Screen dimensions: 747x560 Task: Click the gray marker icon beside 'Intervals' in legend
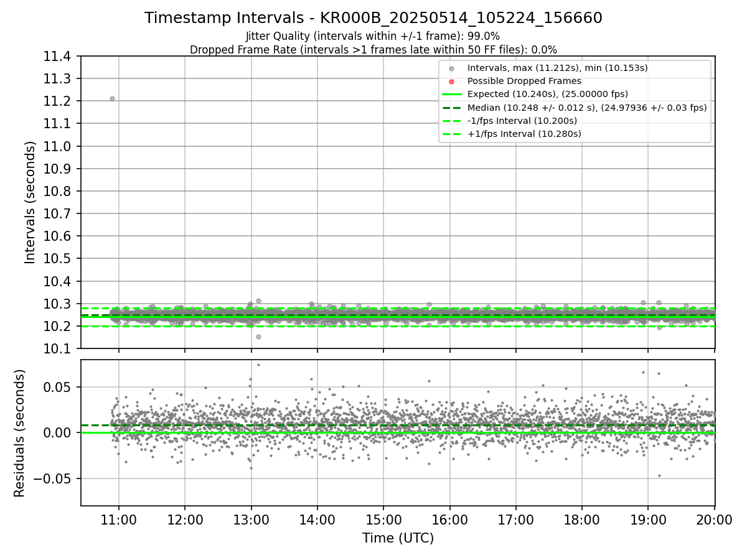[452, 68]
